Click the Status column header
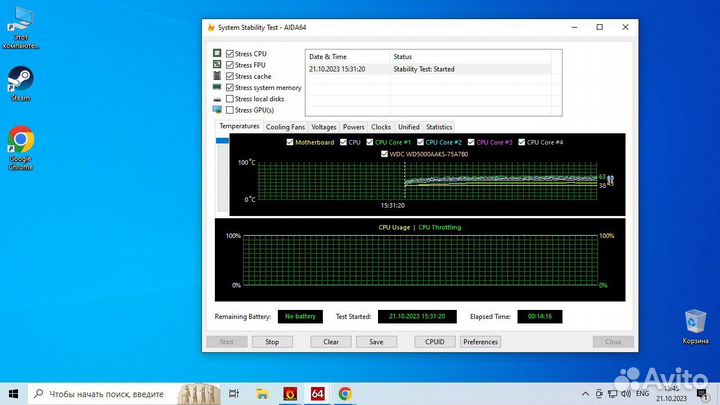Screen dimensions: 720x405 pos(470,56)
